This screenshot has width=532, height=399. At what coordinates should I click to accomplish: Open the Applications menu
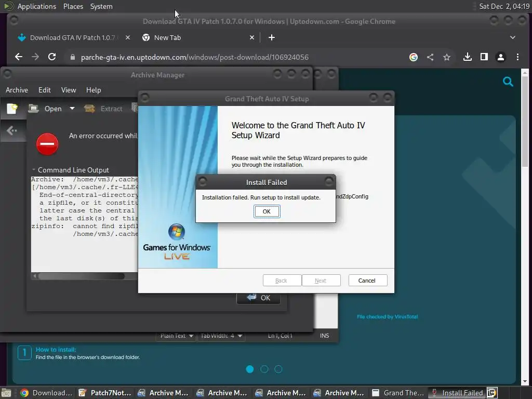coord(37,6)
